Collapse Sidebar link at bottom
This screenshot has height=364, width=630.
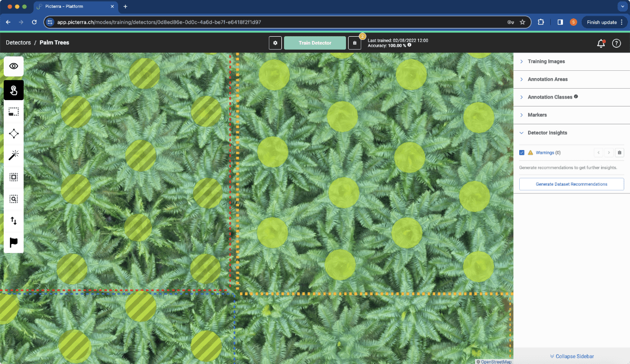(x=572, y=356)
